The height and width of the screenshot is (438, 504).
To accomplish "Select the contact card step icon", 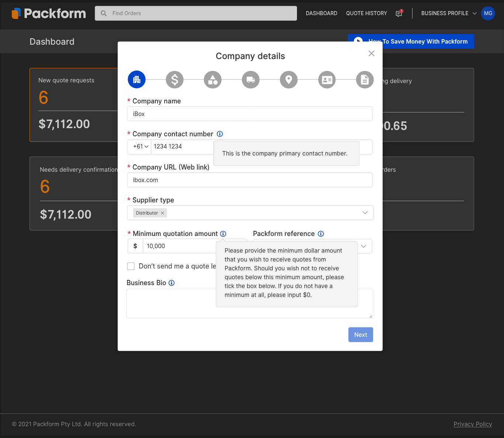I will point(327,80).
